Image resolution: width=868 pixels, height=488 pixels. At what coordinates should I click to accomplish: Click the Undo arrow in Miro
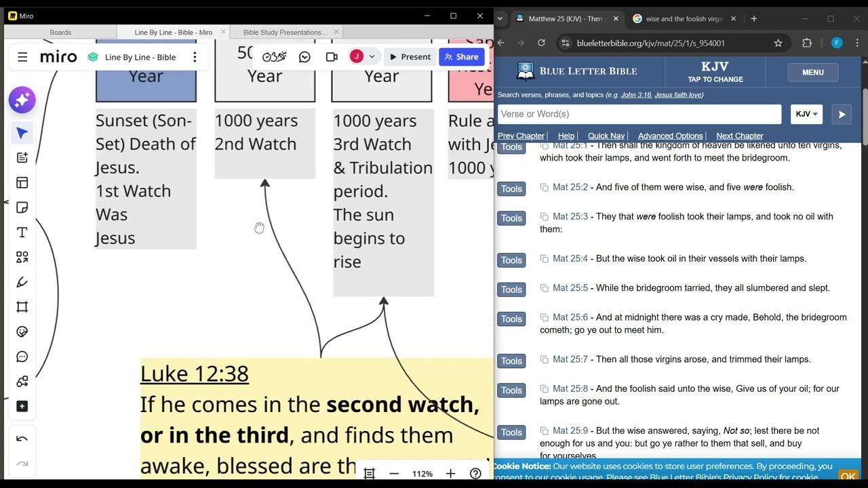point(22,439)
